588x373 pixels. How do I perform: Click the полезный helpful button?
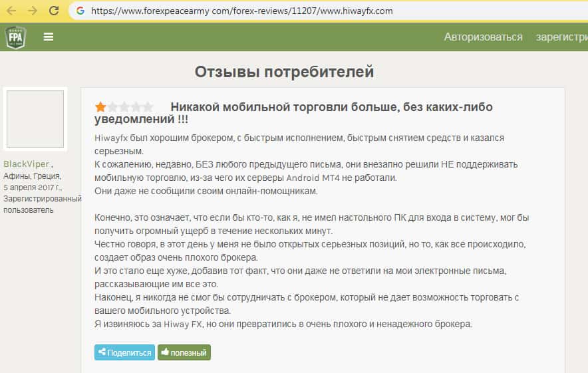click(184, 352)
